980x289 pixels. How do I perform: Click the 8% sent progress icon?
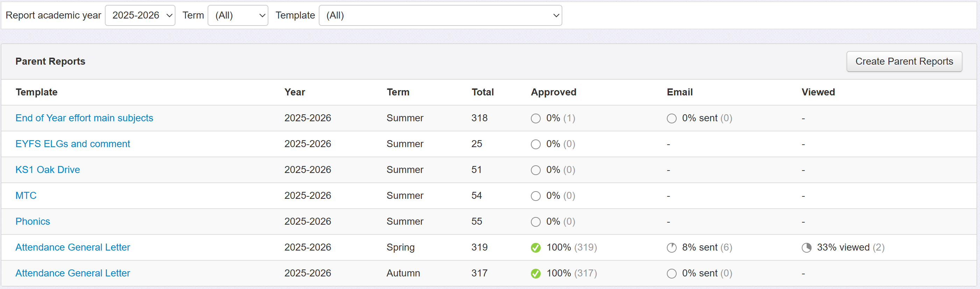(x=671, y=248)
